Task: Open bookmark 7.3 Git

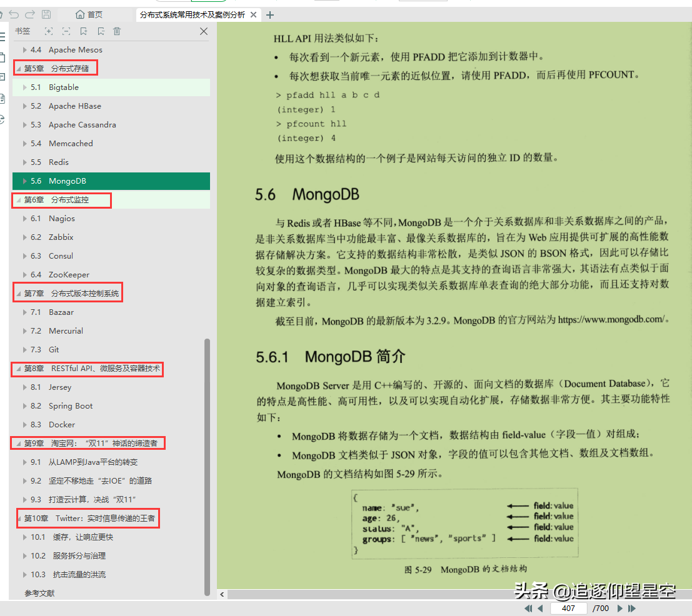Action: point(44,350)
